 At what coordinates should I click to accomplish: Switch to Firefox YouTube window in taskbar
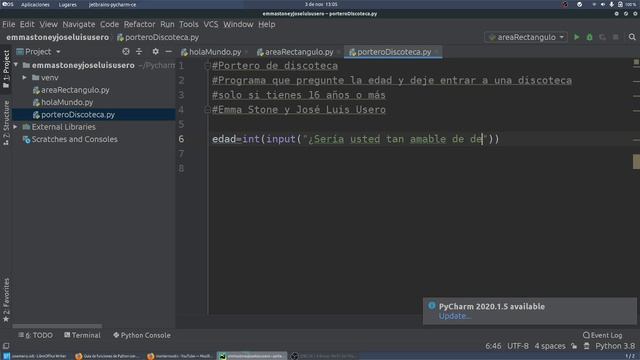point(179,356)
